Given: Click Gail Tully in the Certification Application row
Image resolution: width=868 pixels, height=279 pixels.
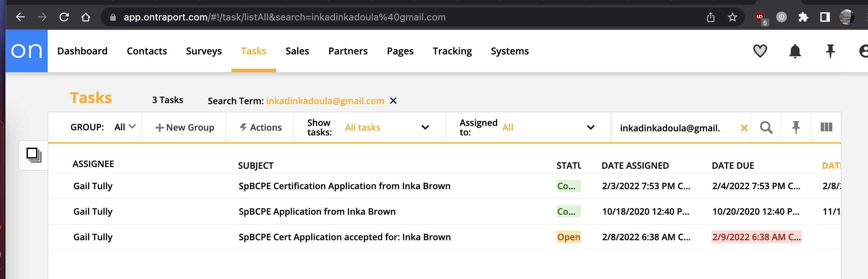Looking at the screenshot, I should pyautogui.click(x=93, y=186).
